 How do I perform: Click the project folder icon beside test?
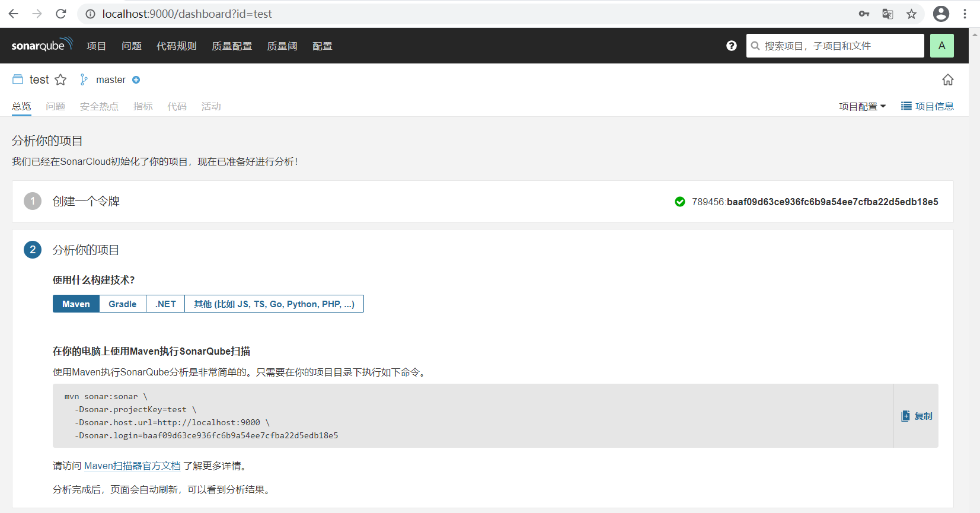18,79
